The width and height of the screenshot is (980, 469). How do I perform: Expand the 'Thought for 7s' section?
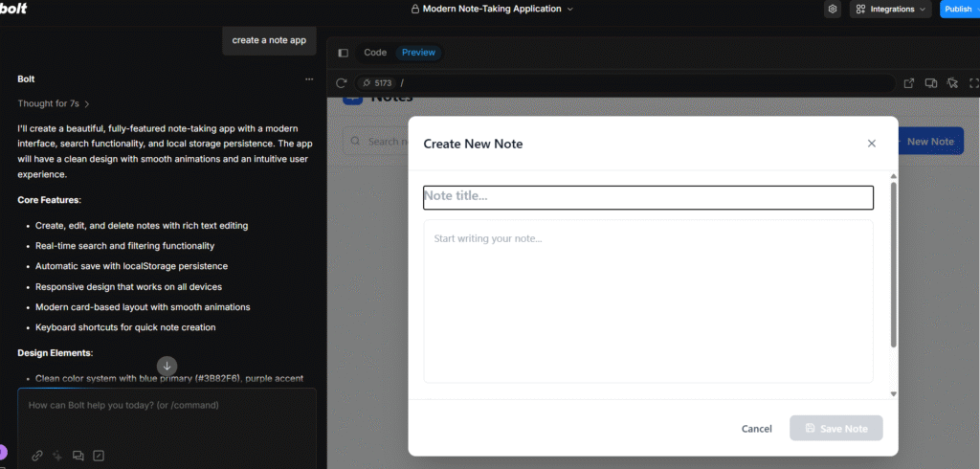[54, 103]
